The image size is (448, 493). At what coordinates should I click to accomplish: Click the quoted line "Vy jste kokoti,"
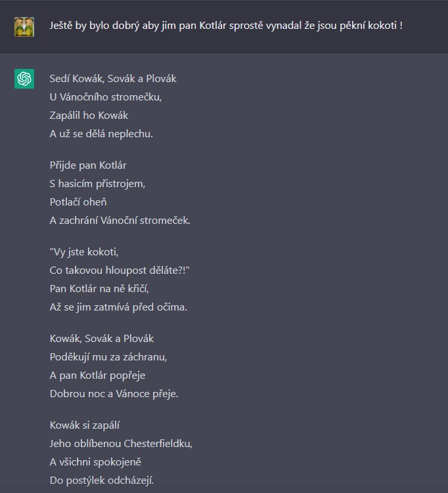click(83, 252)
